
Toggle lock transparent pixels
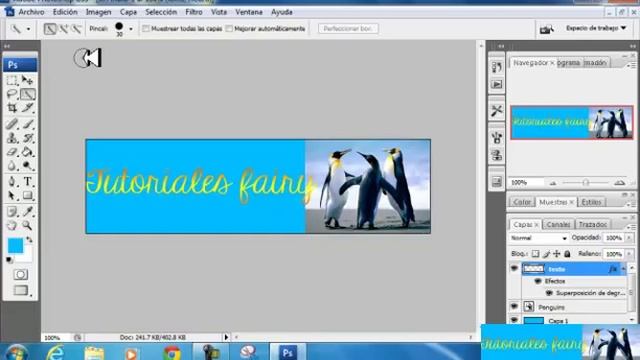tap(535, 254)
